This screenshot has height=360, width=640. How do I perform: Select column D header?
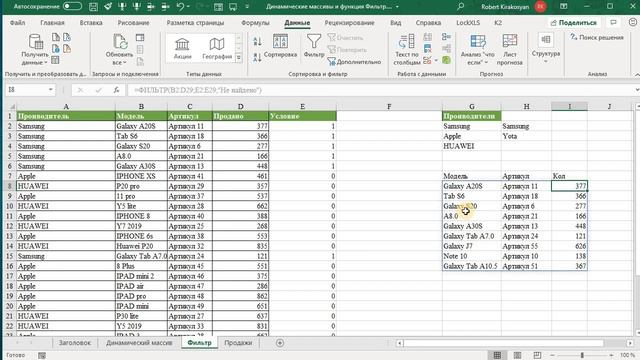(240, 107)
